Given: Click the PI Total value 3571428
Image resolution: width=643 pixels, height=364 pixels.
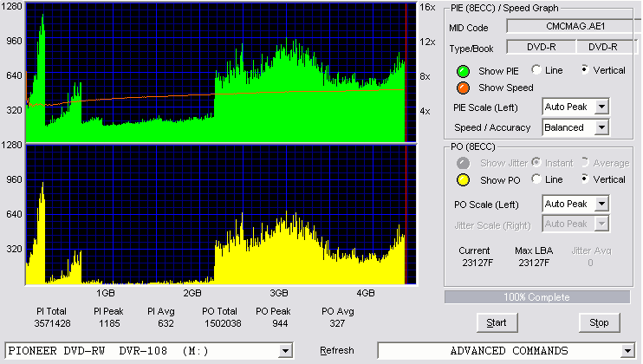Looking at the screenshot, I should coord(52,324).
